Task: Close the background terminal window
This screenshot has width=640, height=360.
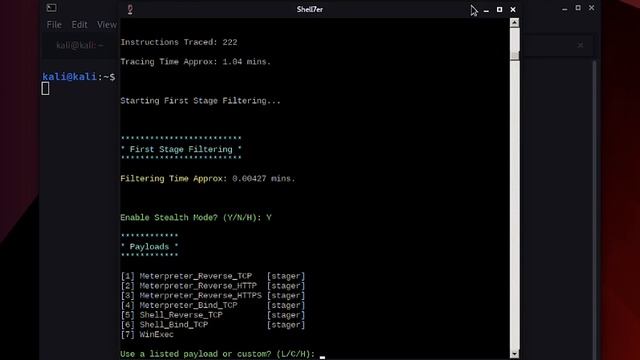Action: [x=591, y=8]
